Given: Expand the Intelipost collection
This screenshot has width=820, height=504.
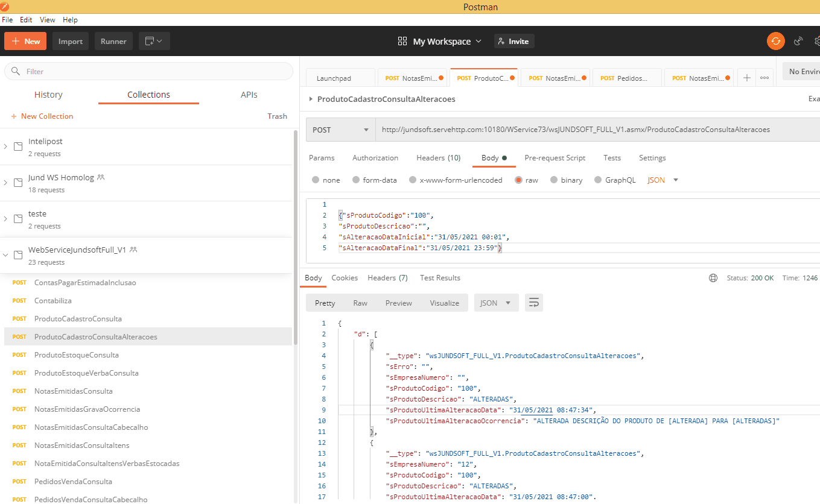Looking at the screenshot, I should pos(6,146).
